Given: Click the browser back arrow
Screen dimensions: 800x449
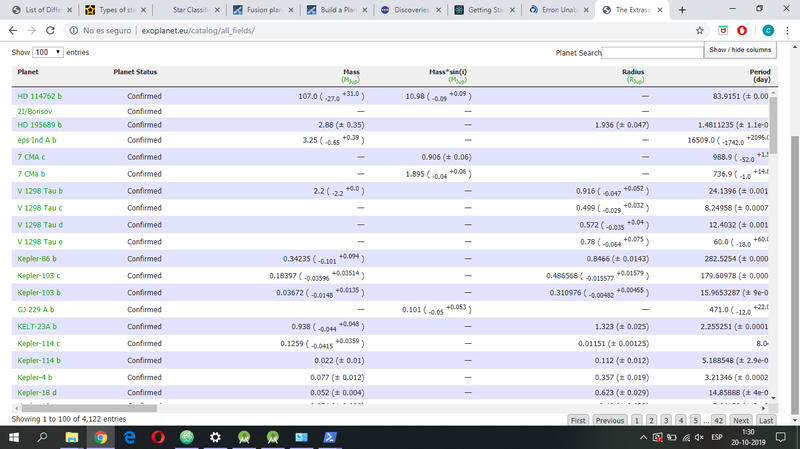Looking at the screenshot, I should click(x=12, y=30).
